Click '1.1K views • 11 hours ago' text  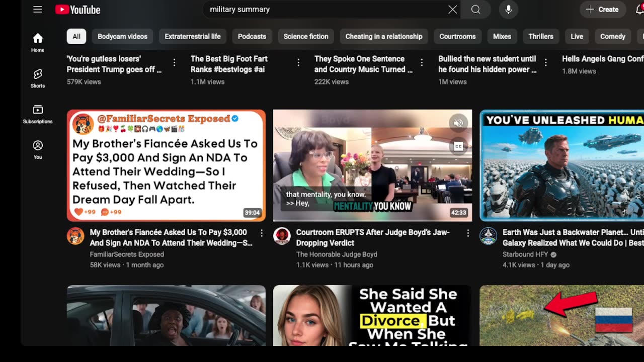point(335,265)
